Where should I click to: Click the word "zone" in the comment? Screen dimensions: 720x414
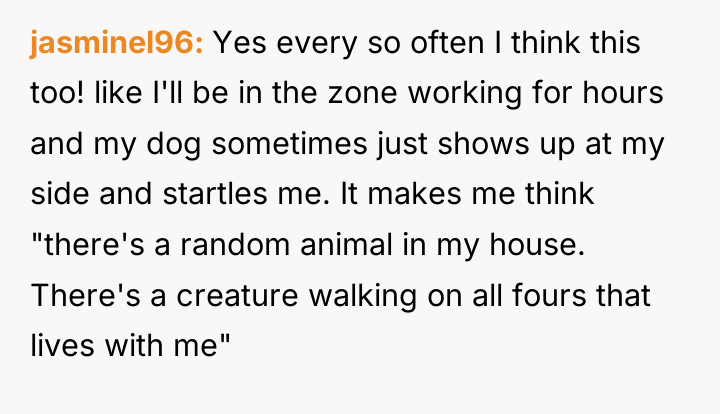pyautogui.click(x=362, y=93)
